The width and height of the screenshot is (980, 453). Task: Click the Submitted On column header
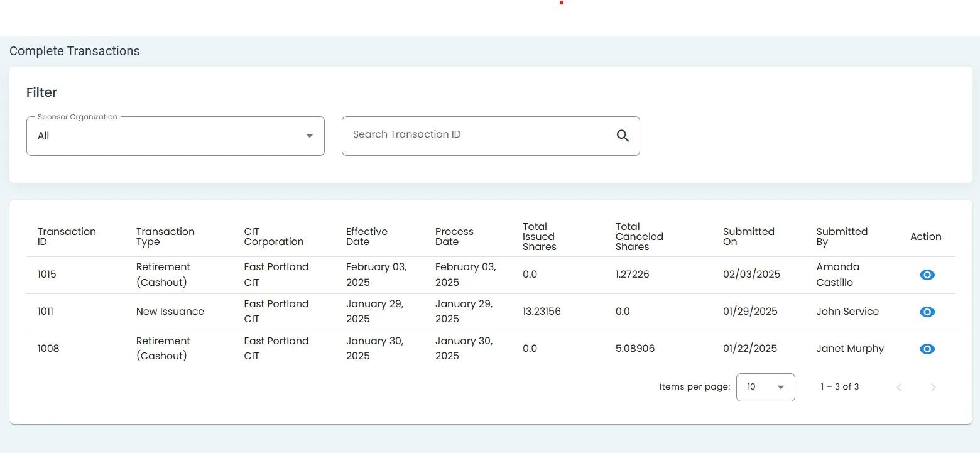(x=748, y=237)
